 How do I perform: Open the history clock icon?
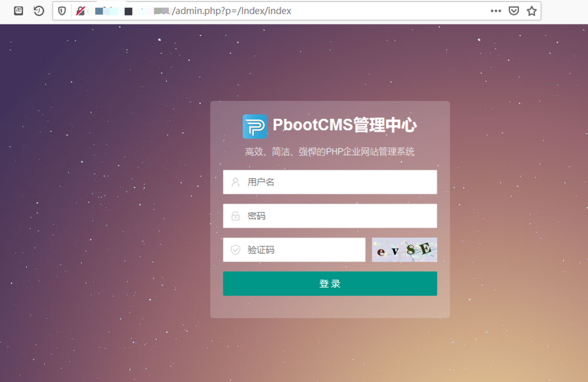coord(39,11)
